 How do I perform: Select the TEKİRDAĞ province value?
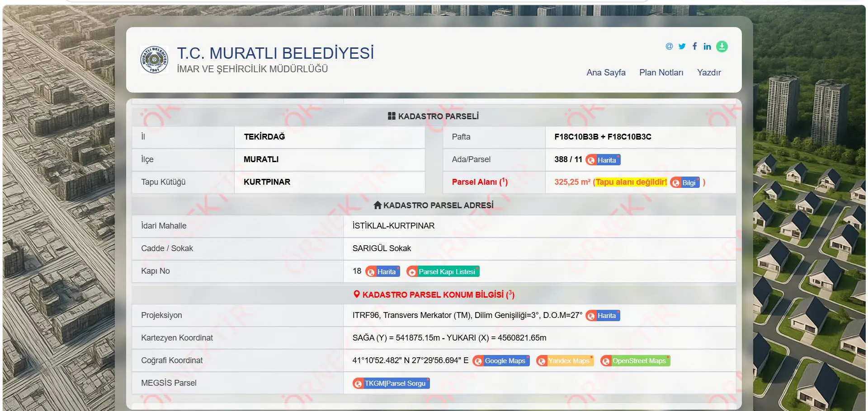pos(264,137)
